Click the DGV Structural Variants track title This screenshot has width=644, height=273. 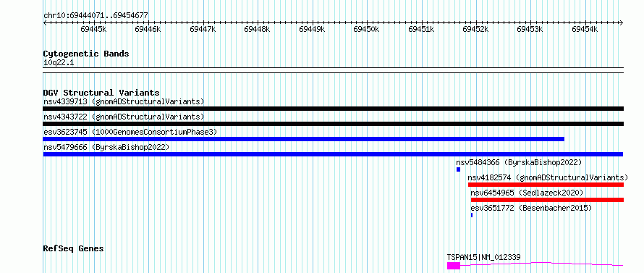pos(101,93)
